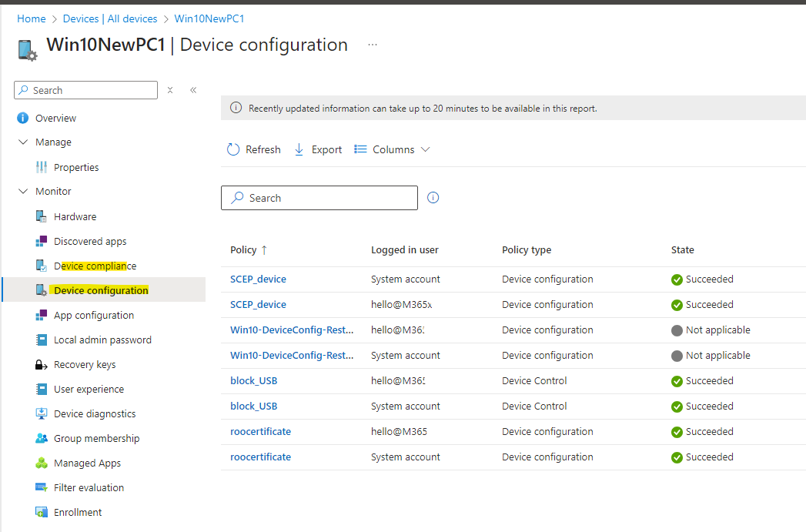Click Succeeded state in roocertificate System row
Viewport: 806px width, 532px height.
pyautogui.click(x=702, y=457)
